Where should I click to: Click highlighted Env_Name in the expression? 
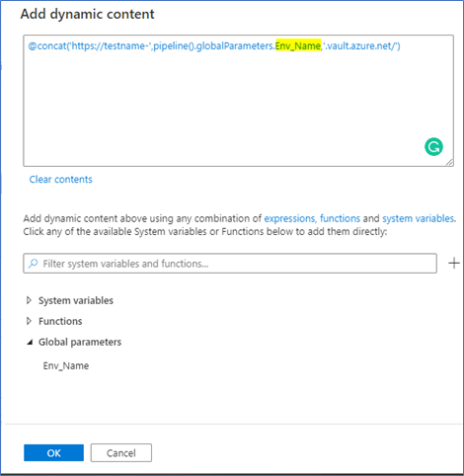298,45
